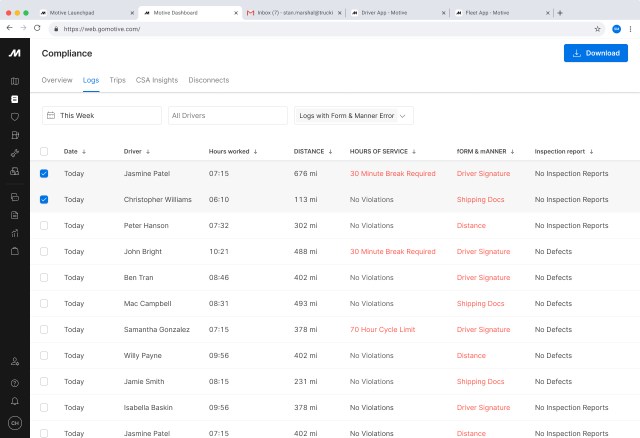This screenshot has height=438, width=640.
Task: Click the Motive logo in the sidebar
Action: click(x=14, y=53)
